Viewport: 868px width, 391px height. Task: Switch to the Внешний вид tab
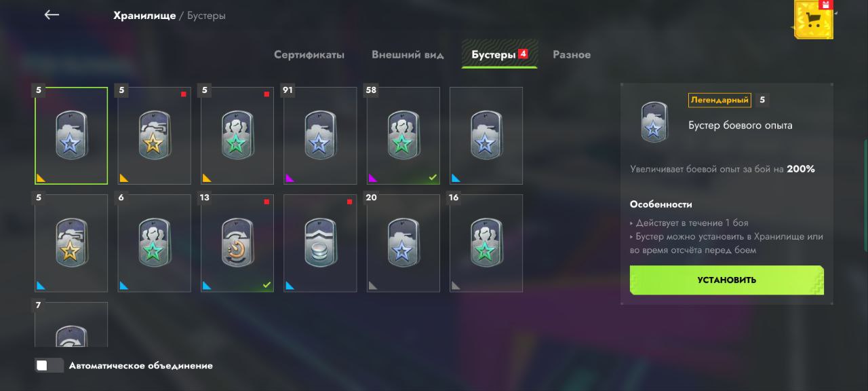click(x=408, y=54)
